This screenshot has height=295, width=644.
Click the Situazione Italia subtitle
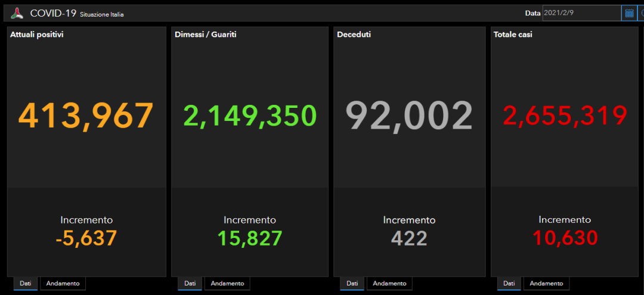coord(102,15)
